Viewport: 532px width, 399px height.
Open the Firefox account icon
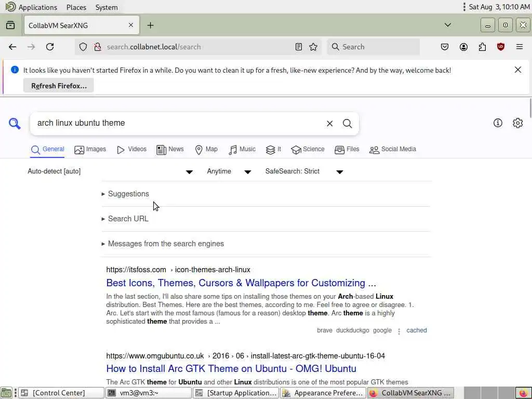[463, 47]
